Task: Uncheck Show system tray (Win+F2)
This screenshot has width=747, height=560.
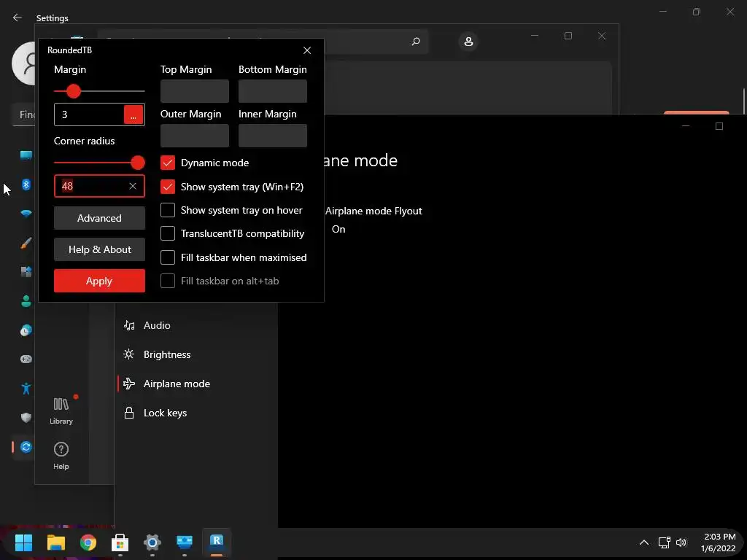Action: [168, 187]
